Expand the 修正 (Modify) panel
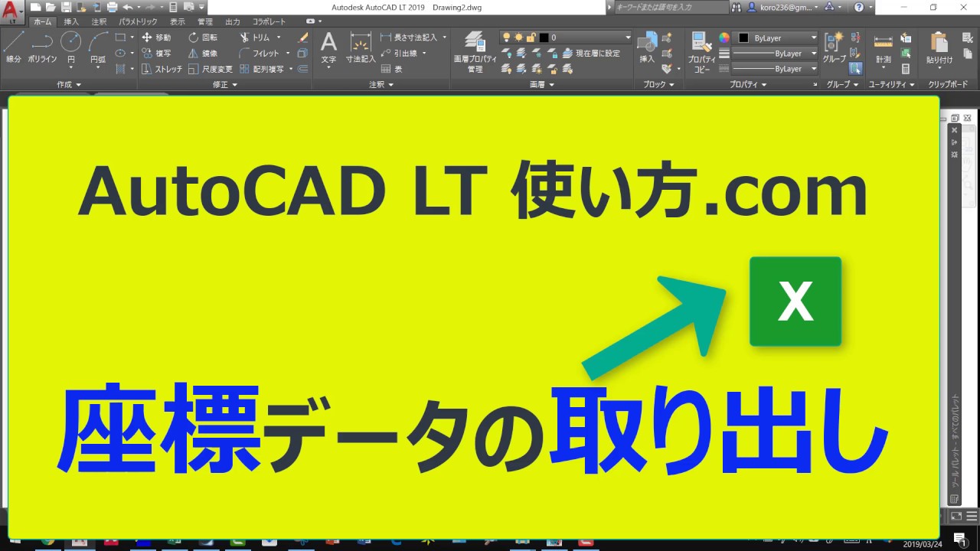Viewport: 980px width, 551px height. pos(224,84)
